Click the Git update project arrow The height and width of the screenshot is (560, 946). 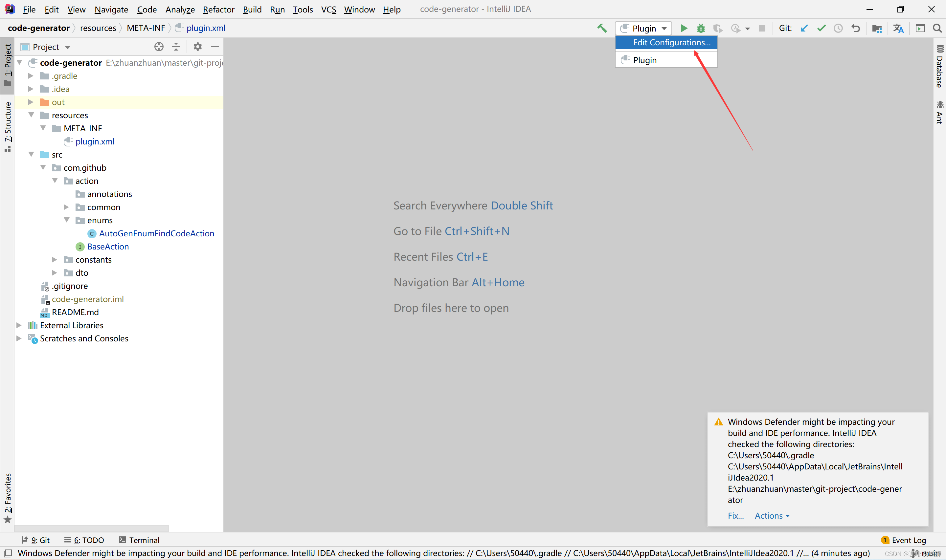point(804,28)
